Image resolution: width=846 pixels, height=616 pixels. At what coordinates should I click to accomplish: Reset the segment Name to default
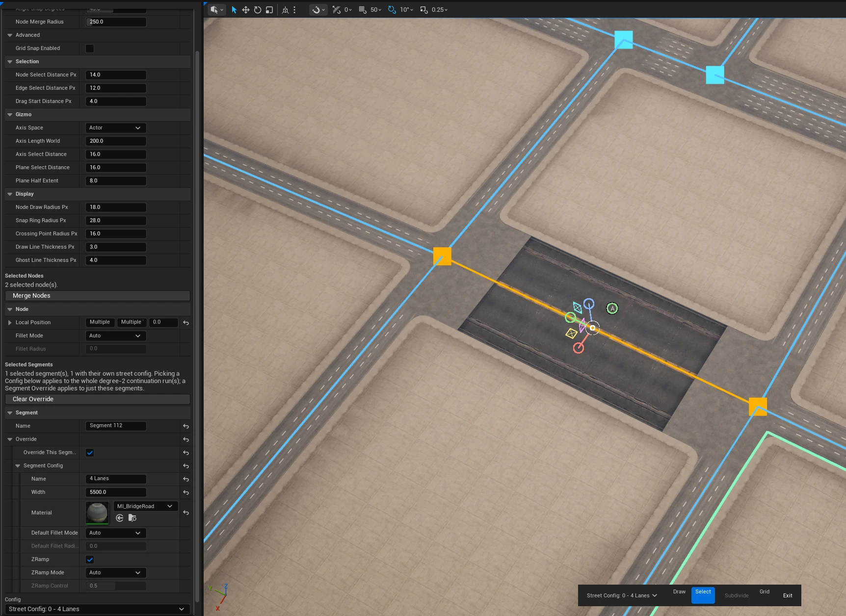pos(186,426)
